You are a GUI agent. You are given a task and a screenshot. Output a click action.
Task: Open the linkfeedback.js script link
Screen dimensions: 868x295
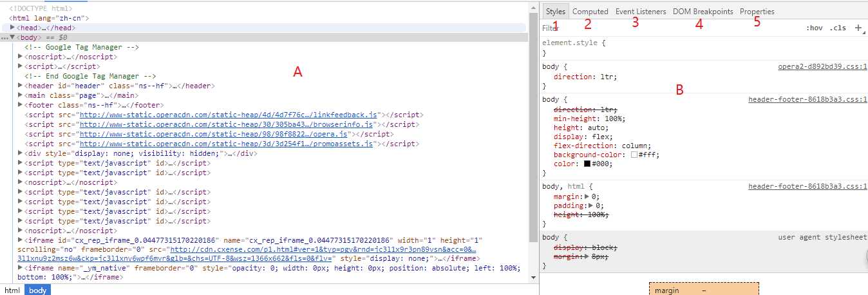227,115
